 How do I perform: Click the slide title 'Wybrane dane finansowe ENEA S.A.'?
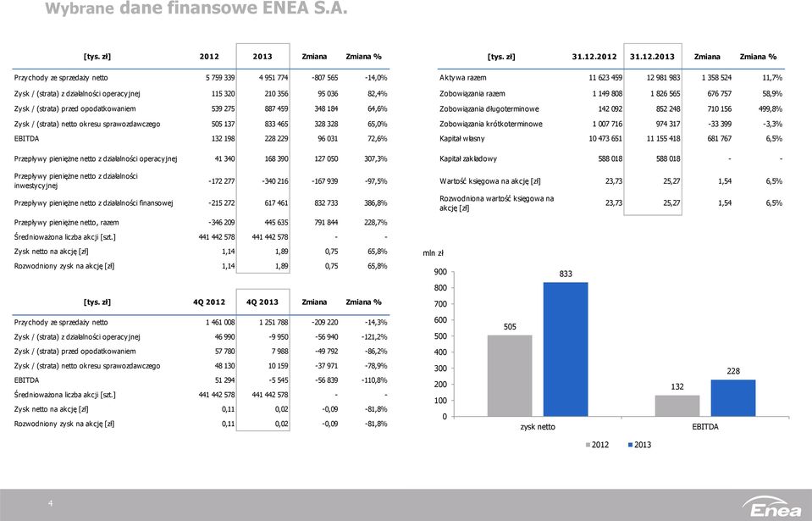[196, 8]
